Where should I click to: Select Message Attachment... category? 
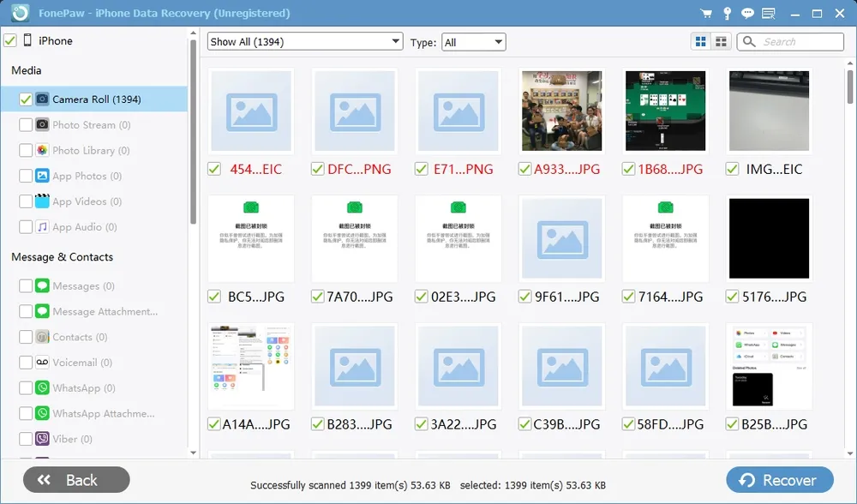[x=105, y=311]
